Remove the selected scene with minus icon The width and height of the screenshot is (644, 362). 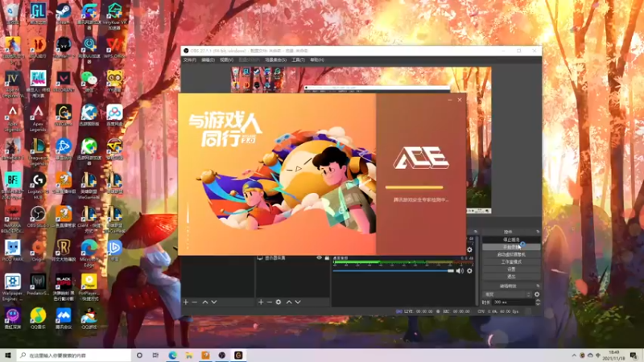click(195, 302)
